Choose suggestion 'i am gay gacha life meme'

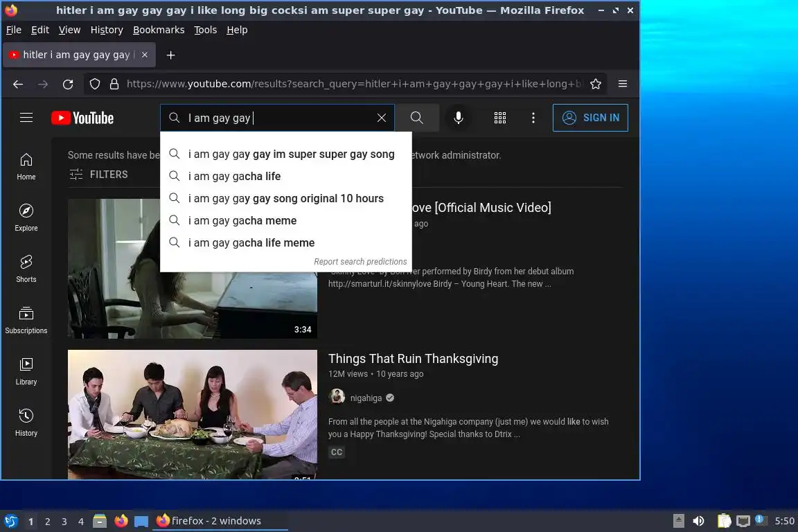tap(286, 243)
